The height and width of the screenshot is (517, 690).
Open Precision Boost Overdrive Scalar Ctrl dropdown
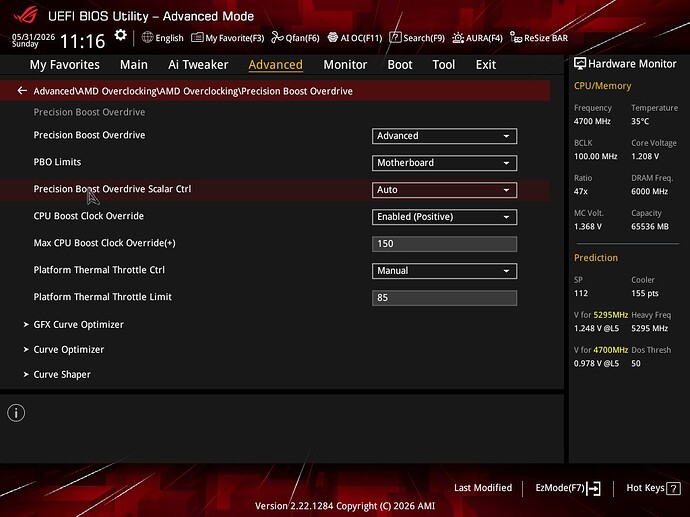pos(444,190)
